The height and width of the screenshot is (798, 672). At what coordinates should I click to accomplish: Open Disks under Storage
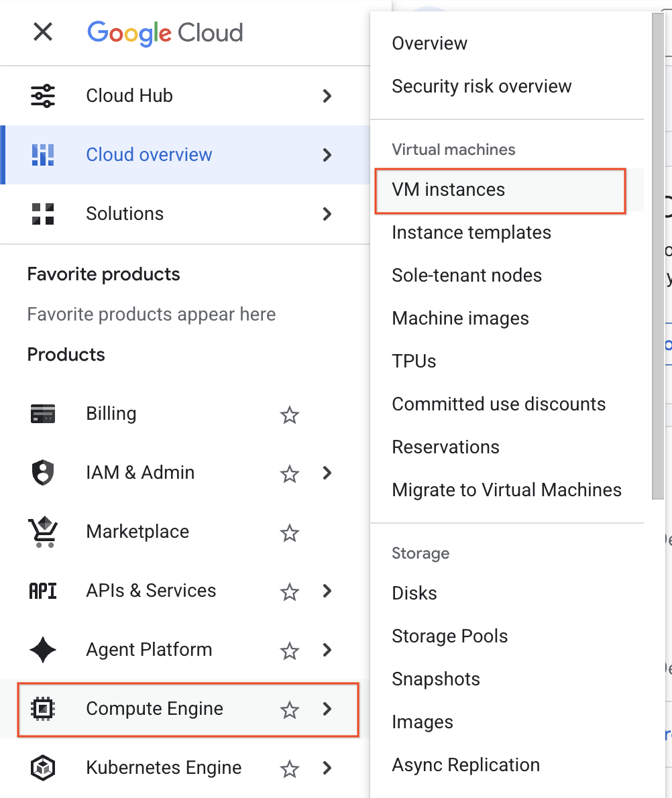click(x=507, y=593)
